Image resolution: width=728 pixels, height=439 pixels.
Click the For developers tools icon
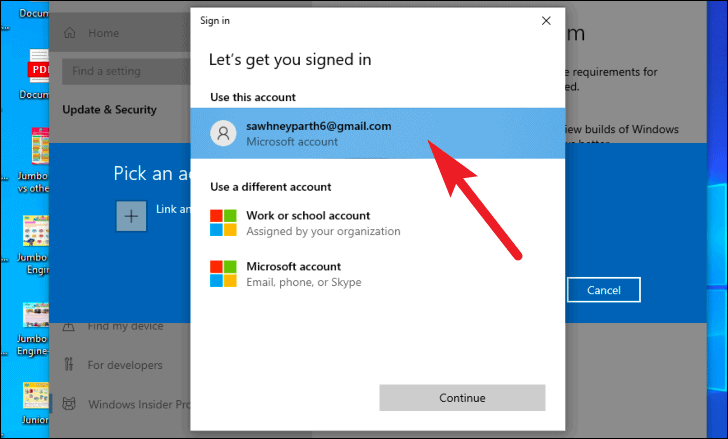pos(69,364)
